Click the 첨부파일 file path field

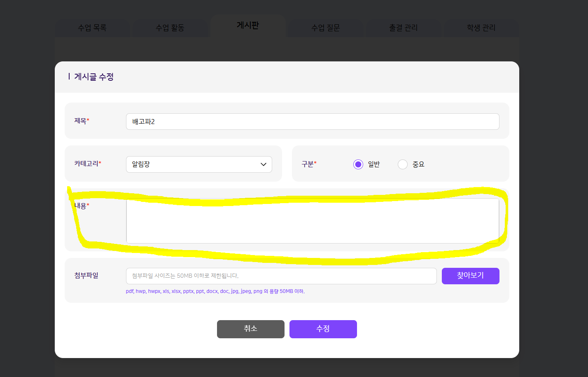tap(281, 276)
